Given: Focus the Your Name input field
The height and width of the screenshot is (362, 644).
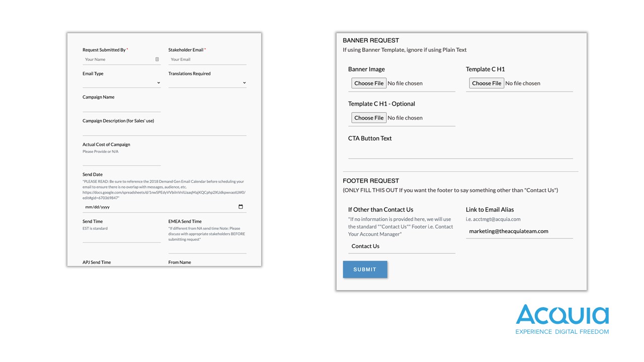Looking at the screenshot, I should (119, 59).
